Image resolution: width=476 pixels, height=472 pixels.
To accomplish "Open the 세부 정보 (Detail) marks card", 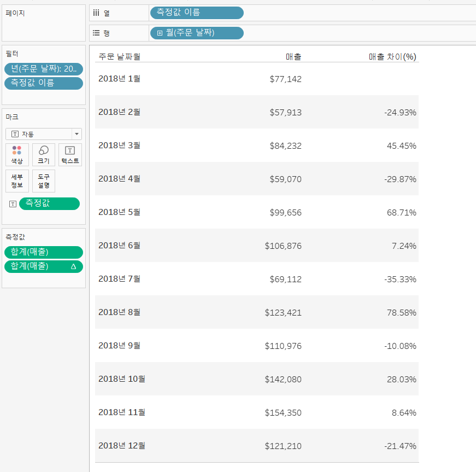I will point(17,181).
